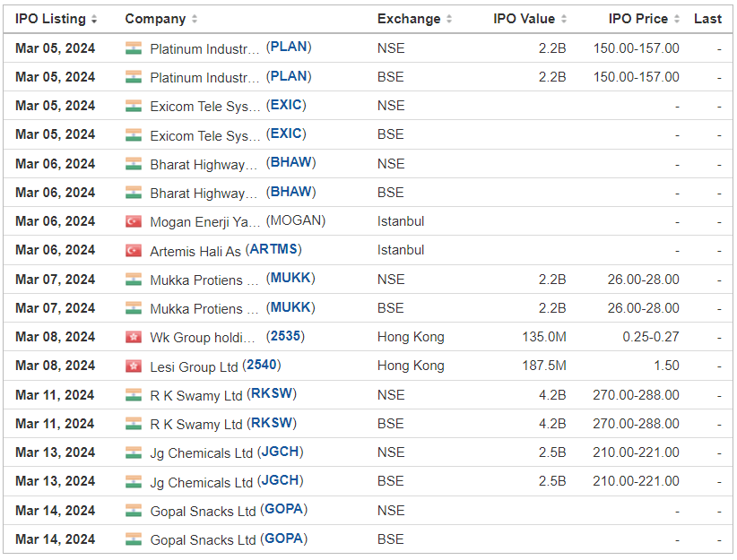The height and width of the screenshot is (560, 737).
Task: Click IPO price 1.50 cell
Action: pos(666,366)
